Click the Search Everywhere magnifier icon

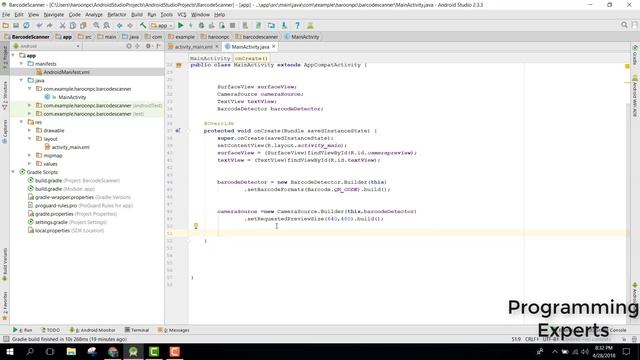pyautogui.click(x=624, y=25)
